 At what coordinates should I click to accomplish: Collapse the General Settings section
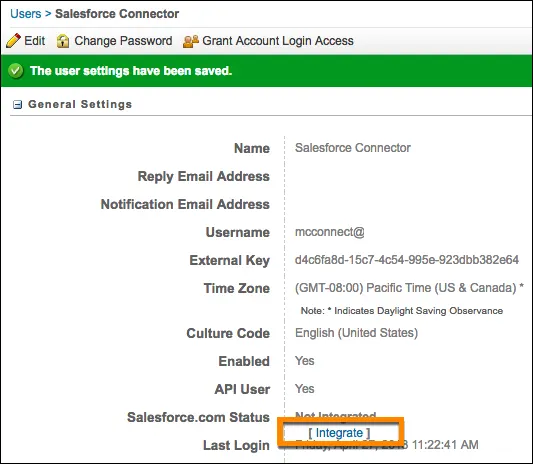tap(17, 104)
